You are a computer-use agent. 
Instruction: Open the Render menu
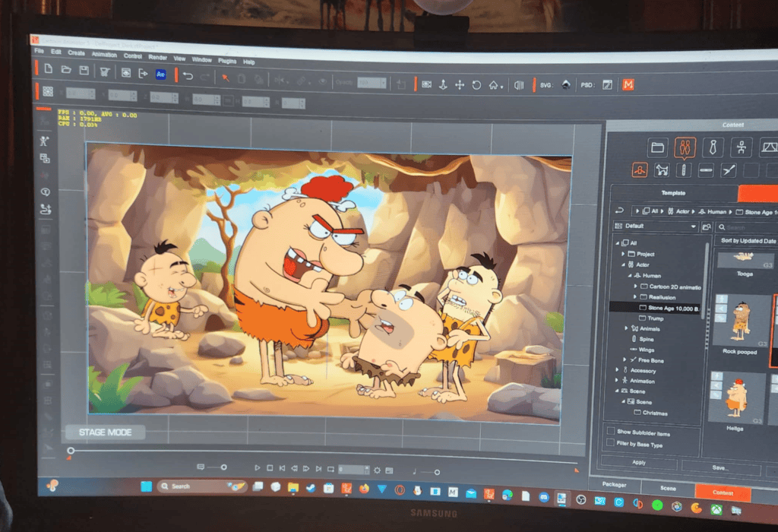[157, 57]
